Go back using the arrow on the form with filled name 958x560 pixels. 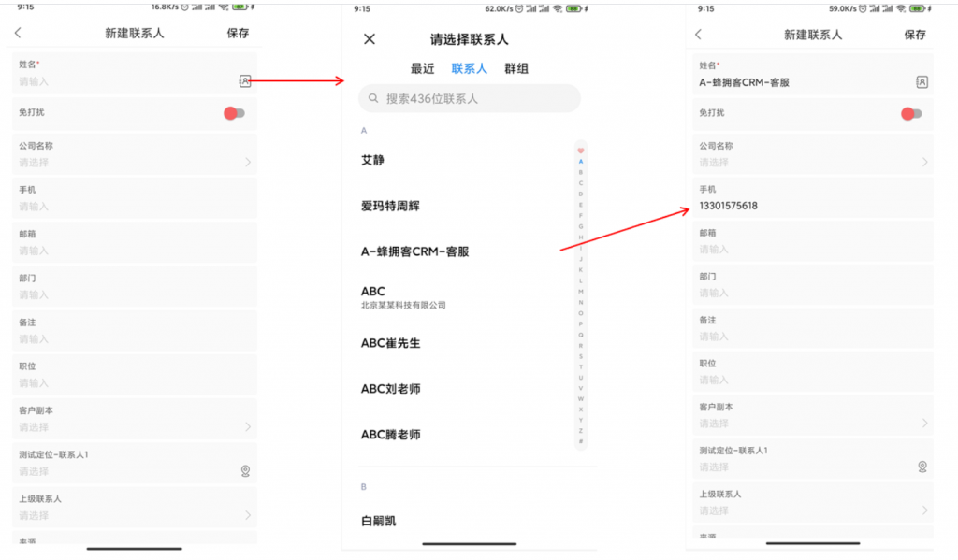698,35
